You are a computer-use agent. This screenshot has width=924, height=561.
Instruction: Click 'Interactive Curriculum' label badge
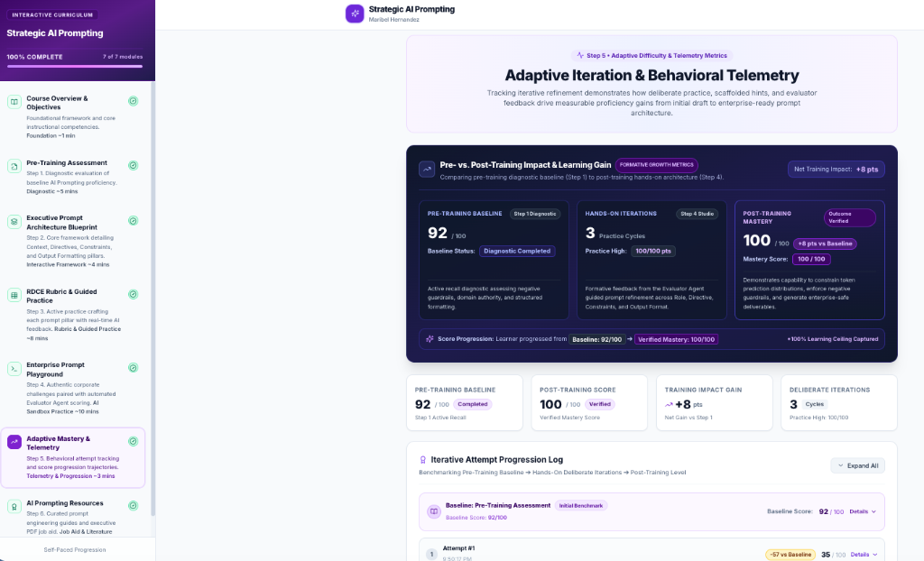[x=52, y=14]
